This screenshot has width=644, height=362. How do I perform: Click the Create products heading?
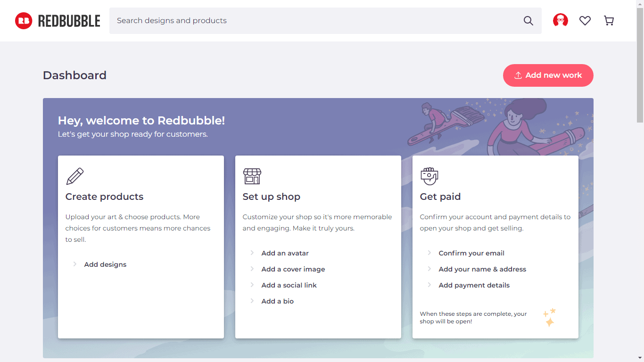(104, 197)
